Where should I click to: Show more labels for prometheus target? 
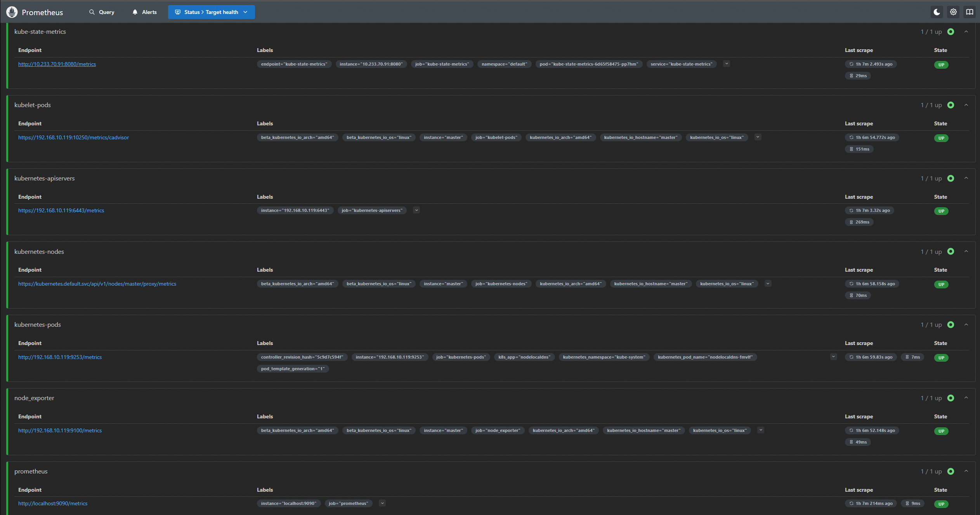pyautogui.click(x=382, y=503)
